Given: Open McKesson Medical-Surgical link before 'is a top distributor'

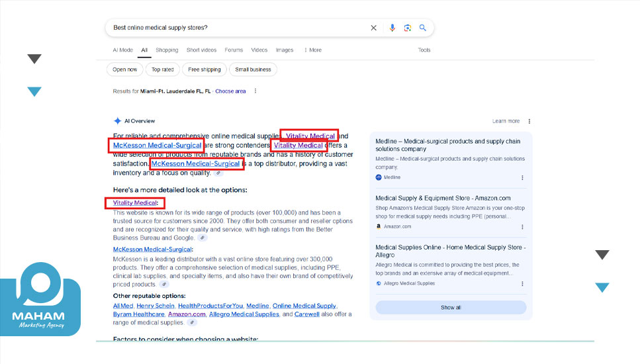Looking at the screenshot, I should pos(195,163).
